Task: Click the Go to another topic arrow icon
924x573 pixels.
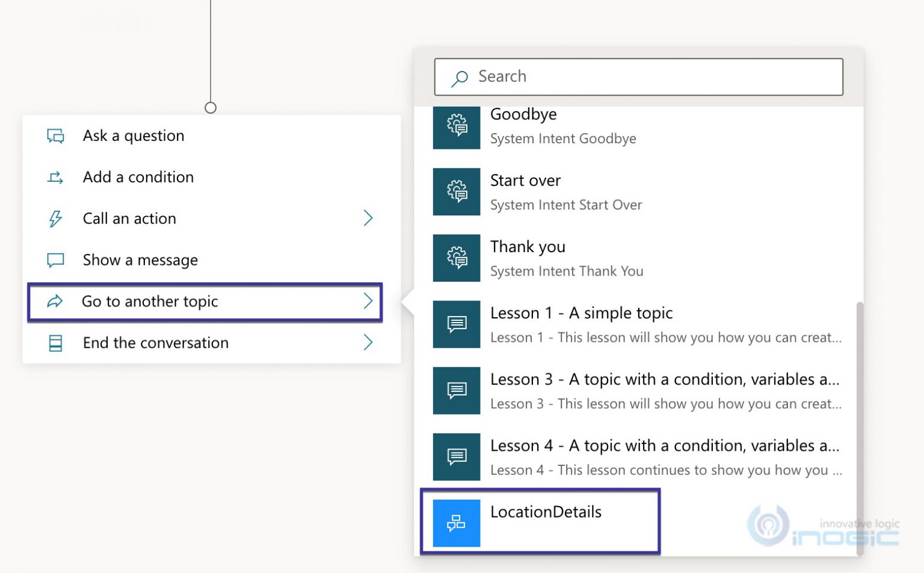Action: (55, 302)
